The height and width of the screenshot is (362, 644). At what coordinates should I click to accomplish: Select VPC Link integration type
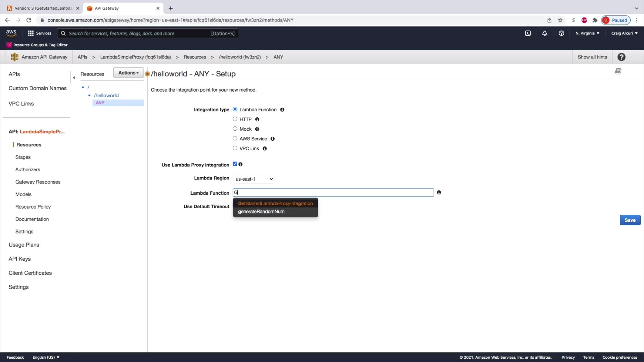click(x=235, y=148)
